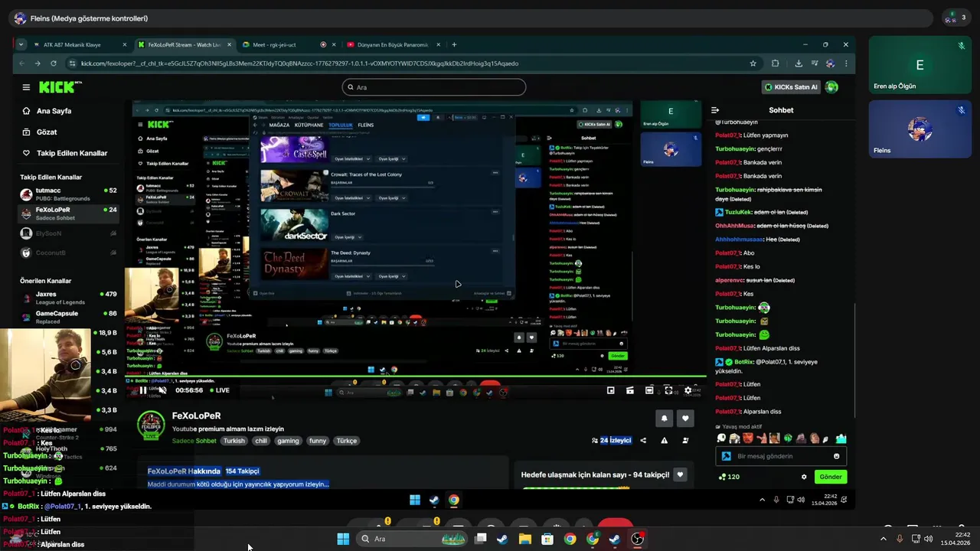Share the FeXoLoPeR stream
The height and width of the screenshot is (551, 980).
[643, 441]
